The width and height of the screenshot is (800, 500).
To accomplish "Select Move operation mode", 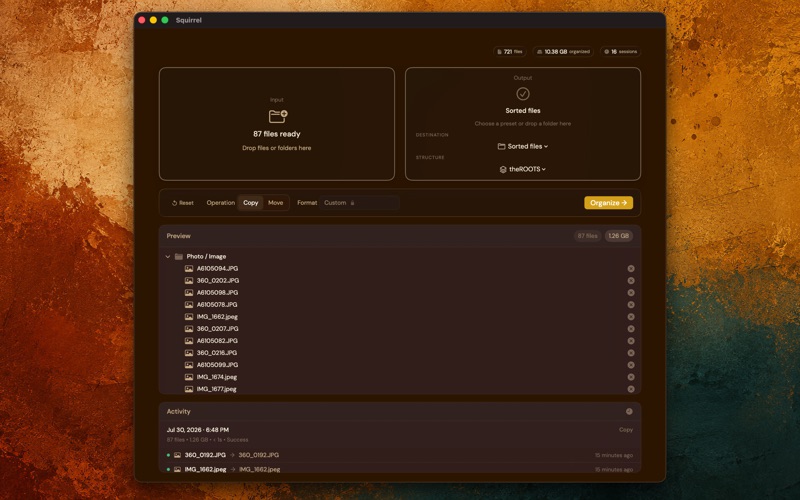I will click(276, 203).
